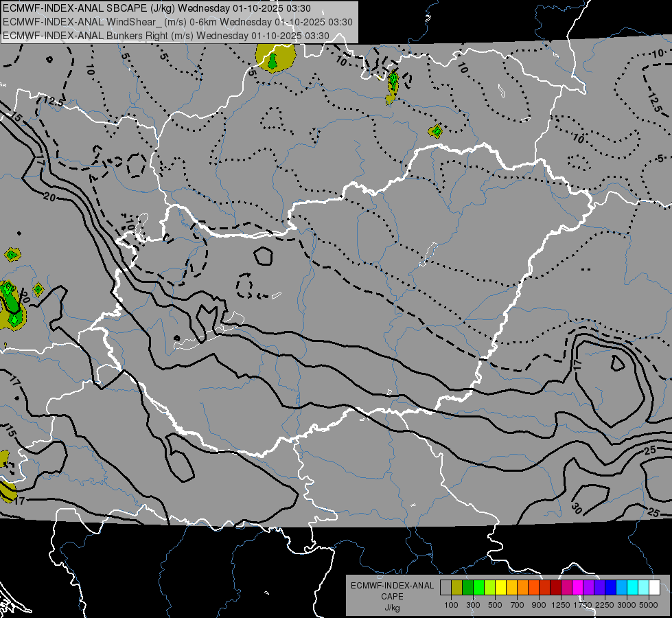Click the legend value 900

click(539, 605)
